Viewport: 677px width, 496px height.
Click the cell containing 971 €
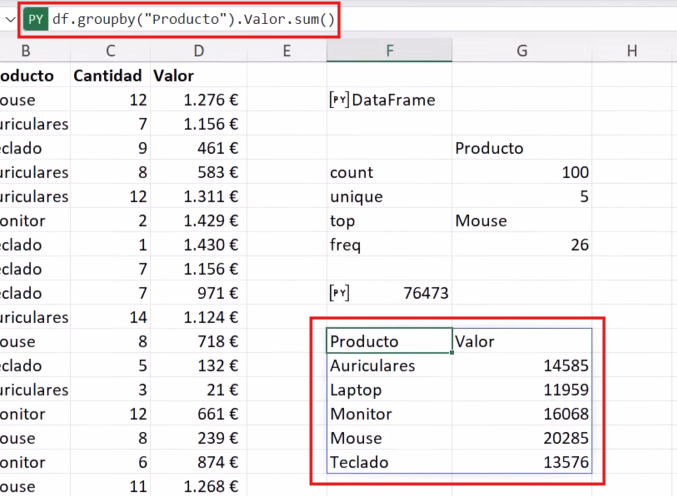(199, 294)
